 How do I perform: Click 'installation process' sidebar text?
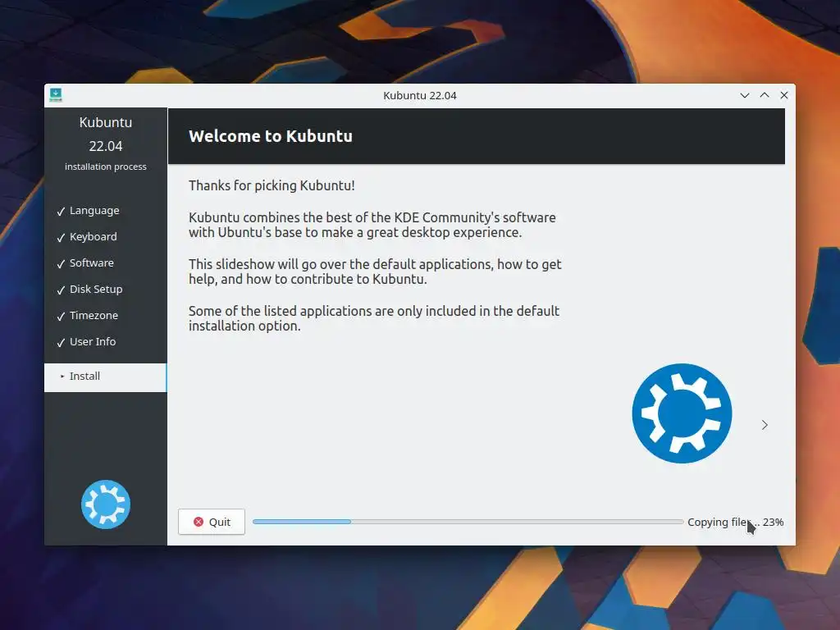coord(106,167)
